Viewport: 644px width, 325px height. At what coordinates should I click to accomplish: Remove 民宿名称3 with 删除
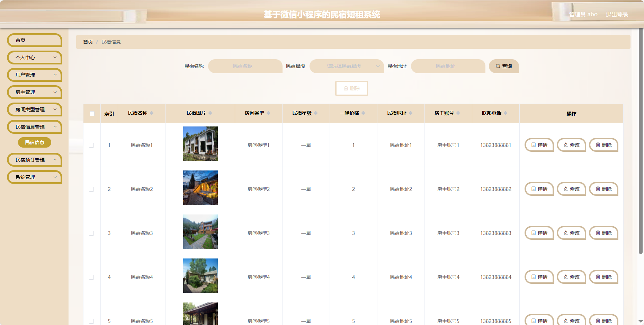point(604,233)
